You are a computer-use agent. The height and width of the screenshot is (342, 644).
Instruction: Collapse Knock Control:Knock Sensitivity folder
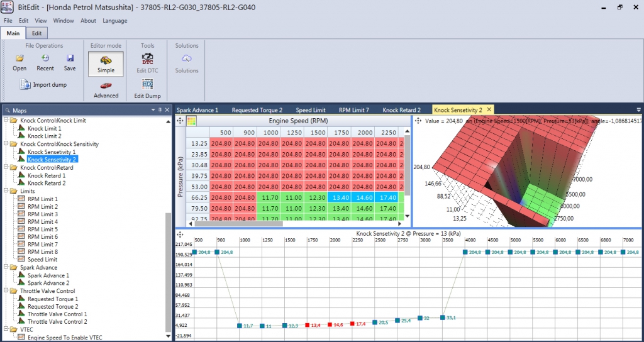pyautogui.click(x=6, y=144)
